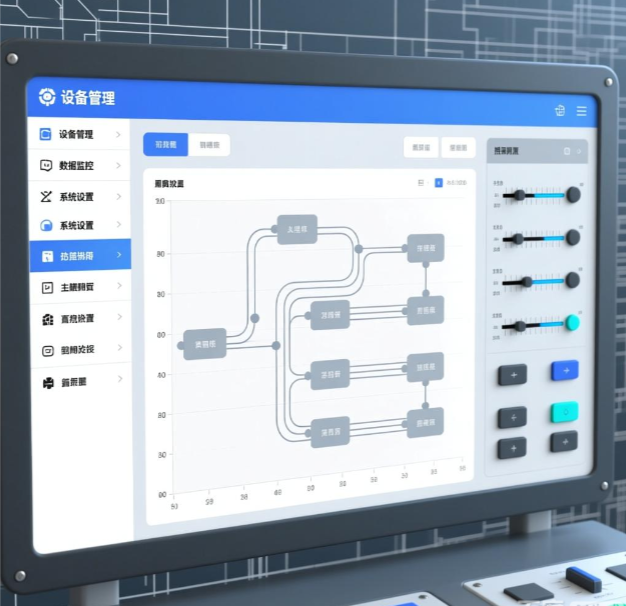Click the small left handle on the second slider
The height and width of the screenshot is (606, 626).
pyautogui.click(x=518, y=239)
